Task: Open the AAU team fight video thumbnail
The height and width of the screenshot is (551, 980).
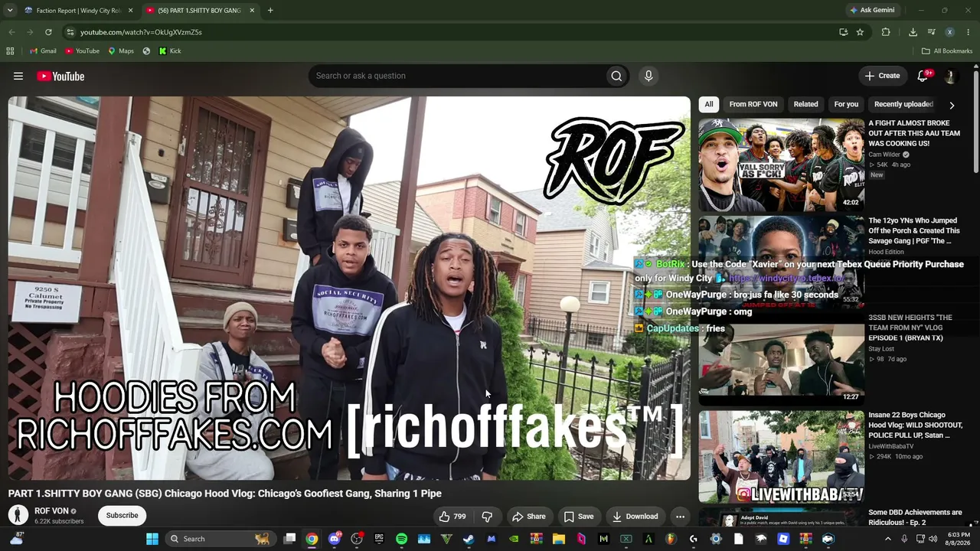Action: (781, 165)
